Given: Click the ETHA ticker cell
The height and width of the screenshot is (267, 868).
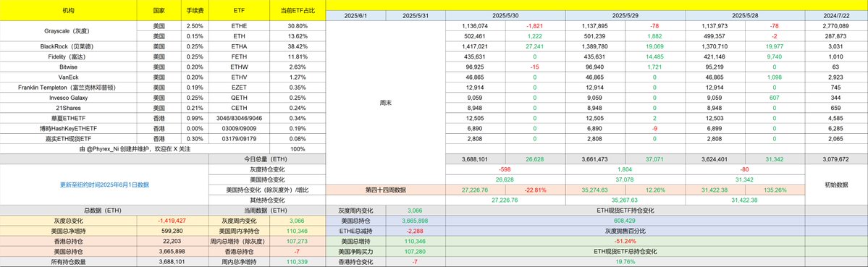Looking at the screenshot, I should tap(240, 46).
